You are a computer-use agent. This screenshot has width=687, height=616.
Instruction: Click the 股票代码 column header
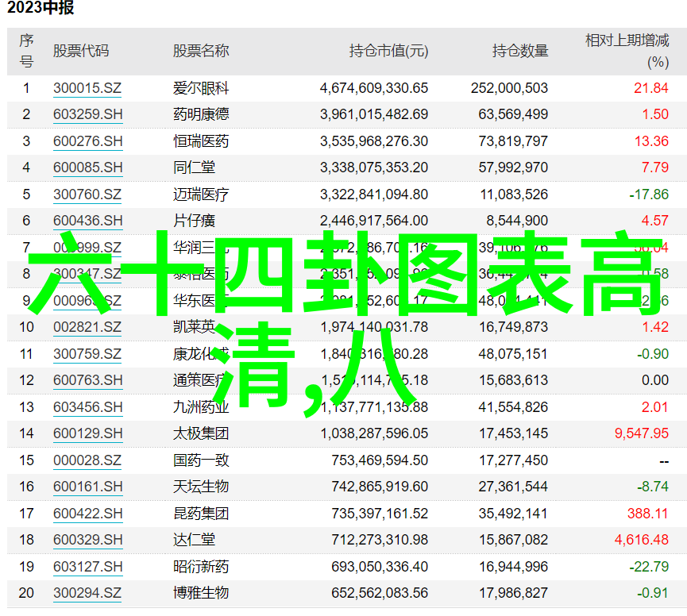coord(81,51)
